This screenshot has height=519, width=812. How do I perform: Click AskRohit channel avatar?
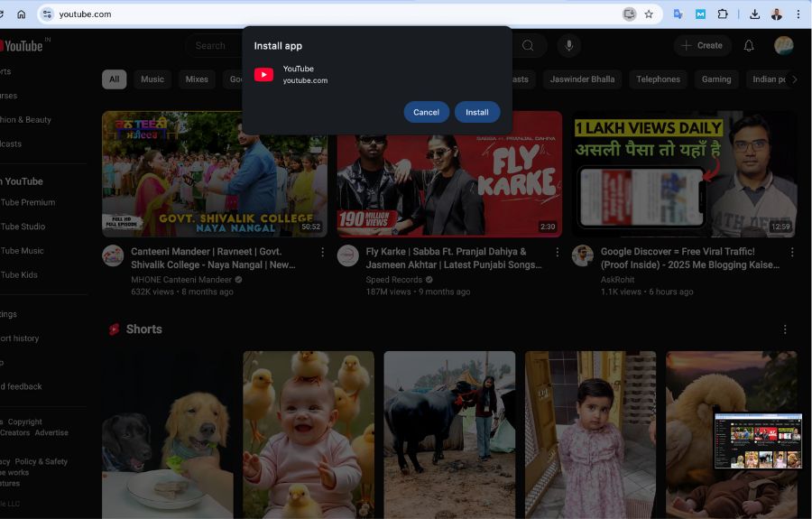click(583, 255)
